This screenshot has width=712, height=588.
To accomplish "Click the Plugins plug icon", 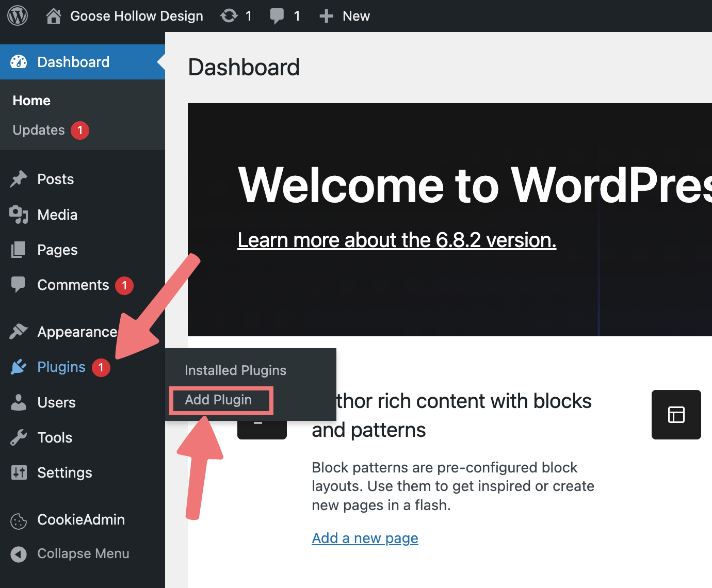I will point(19,367).
